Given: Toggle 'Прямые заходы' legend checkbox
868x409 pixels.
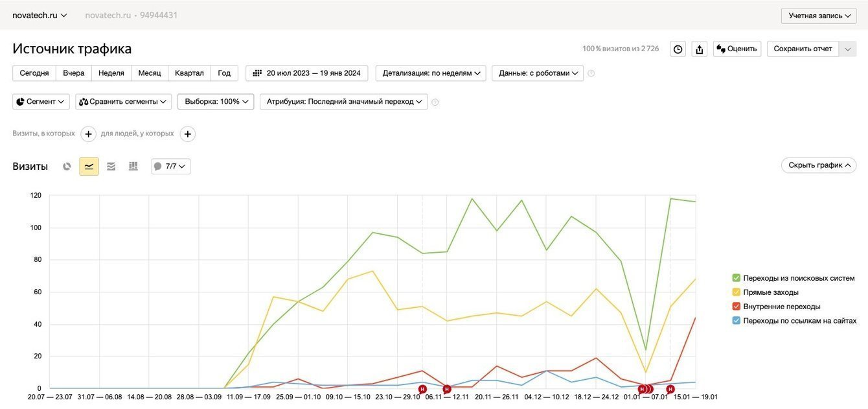Looking at the screenshot, I should point(737,292).
